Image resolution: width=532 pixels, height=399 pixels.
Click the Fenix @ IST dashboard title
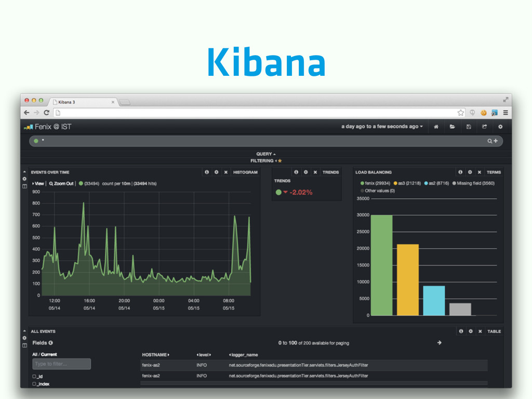53,127
